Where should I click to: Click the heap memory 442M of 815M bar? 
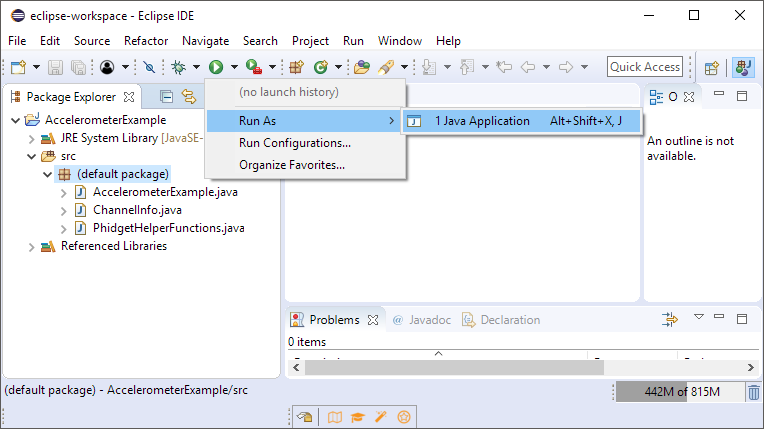[x=680, y=392]
